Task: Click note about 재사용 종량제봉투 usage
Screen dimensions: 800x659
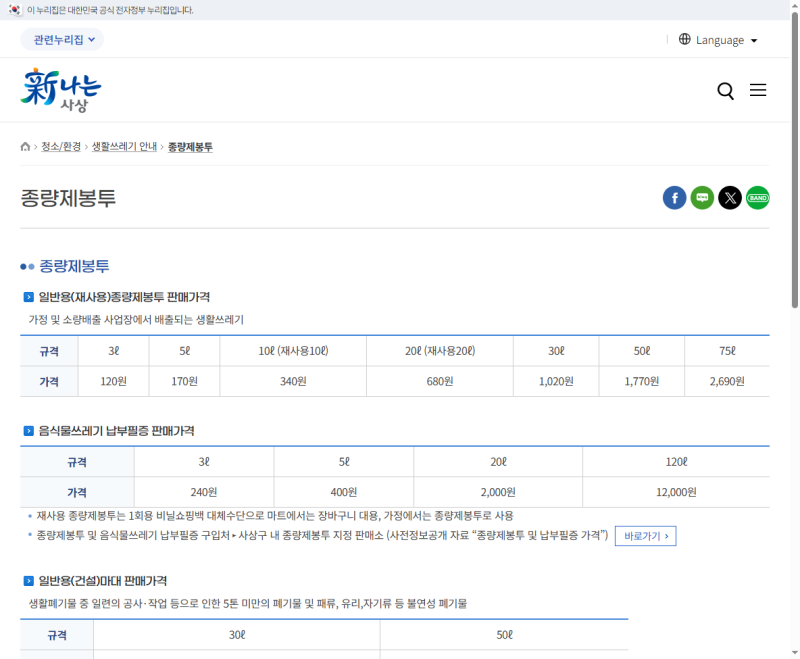Action: point(275,516)
